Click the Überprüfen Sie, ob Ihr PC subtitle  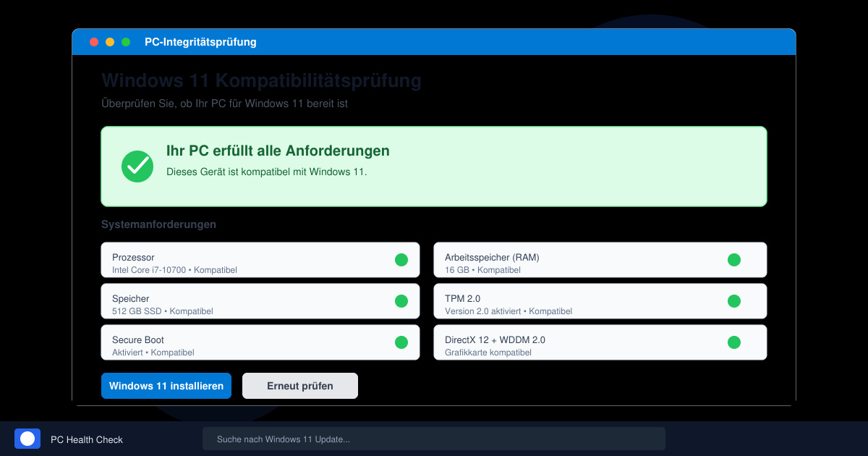(x=224, y=104)
